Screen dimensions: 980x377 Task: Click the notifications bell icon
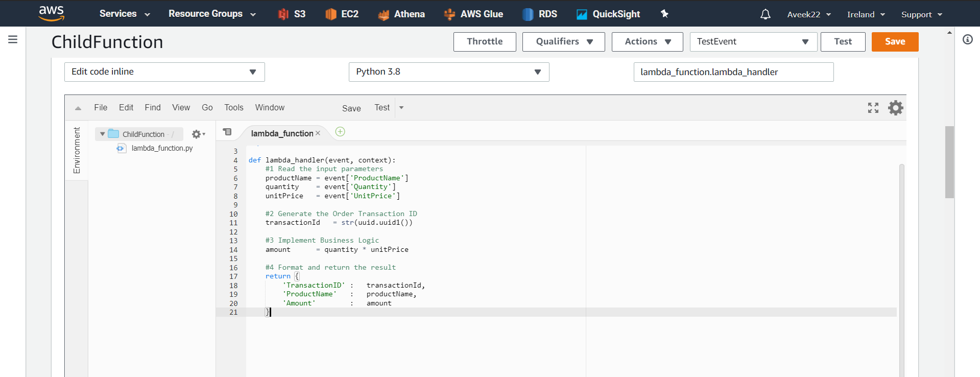coord(765,14)
